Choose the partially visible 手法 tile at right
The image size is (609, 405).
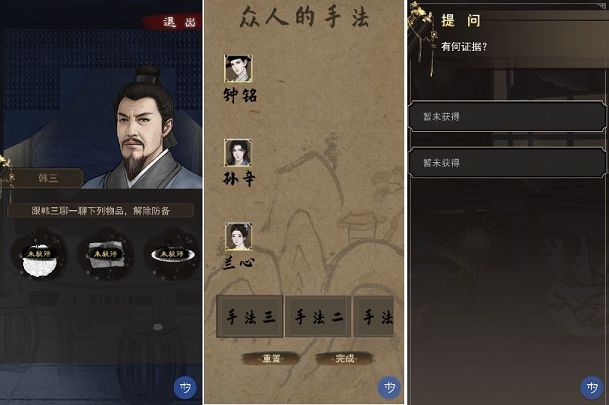(x=374, y=316)
